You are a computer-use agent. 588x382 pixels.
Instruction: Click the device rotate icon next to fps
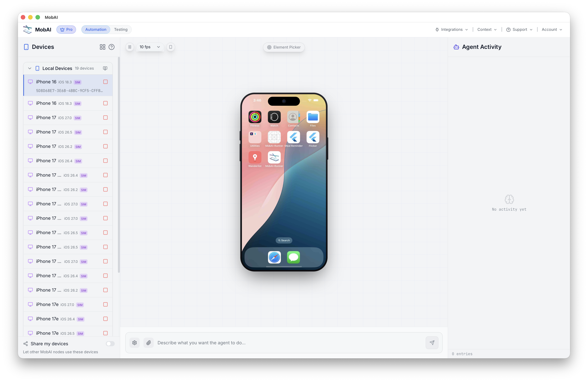(170, 47)
